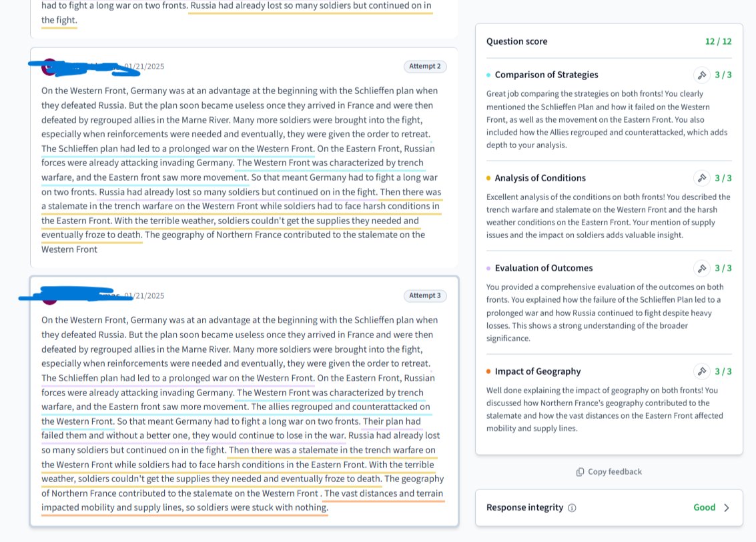The height and width of the screenshot is (542, 756).
Task: Click 'Western Front' final line of Attempt 2
Action: (69, 249)
